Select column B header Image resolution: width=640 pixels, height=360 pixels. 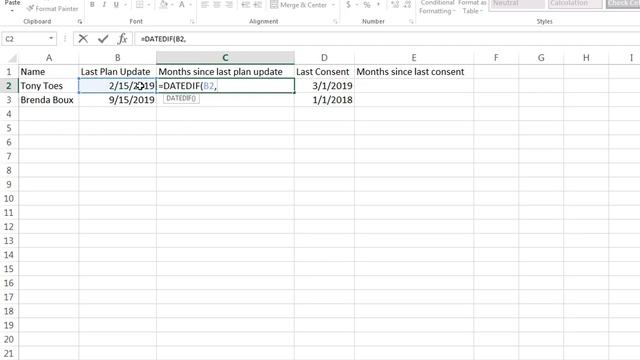click(118, 58)
